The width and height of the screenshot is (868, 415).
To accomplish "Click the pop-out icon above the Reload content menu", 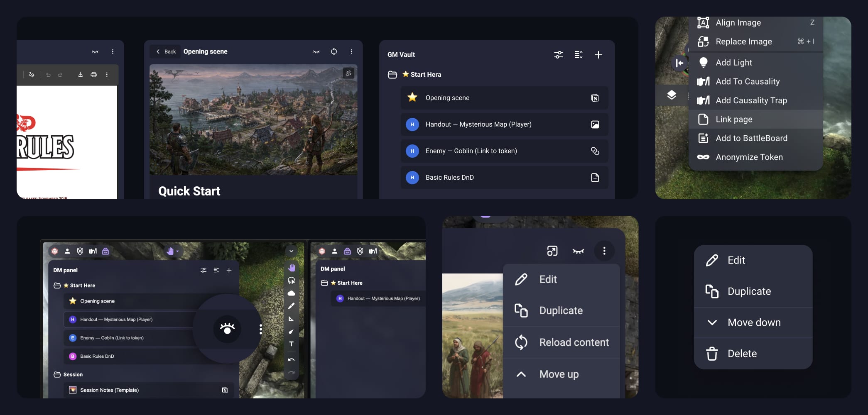I will click(x=552, y=251).
